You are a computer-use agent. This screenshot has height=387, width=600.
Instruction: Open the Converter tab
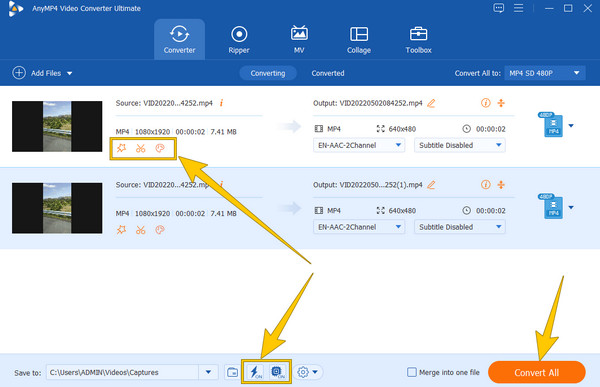coord(179,39)
